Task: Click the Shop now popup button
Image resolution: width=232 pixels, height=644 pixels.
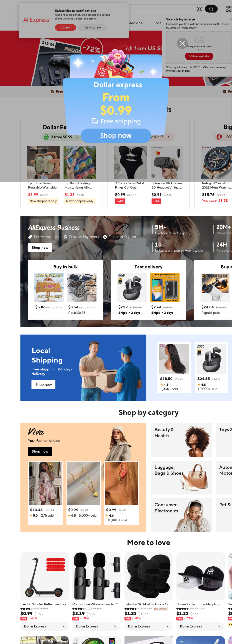Action: click(116, 135)
